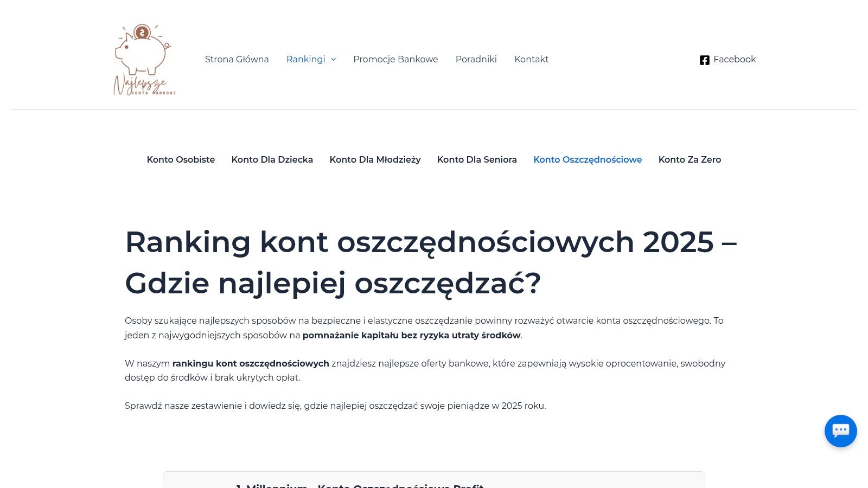The image size is (868, 488).
Task: Expand the Rankingi dropdown chevron
Action: (333, 59)
